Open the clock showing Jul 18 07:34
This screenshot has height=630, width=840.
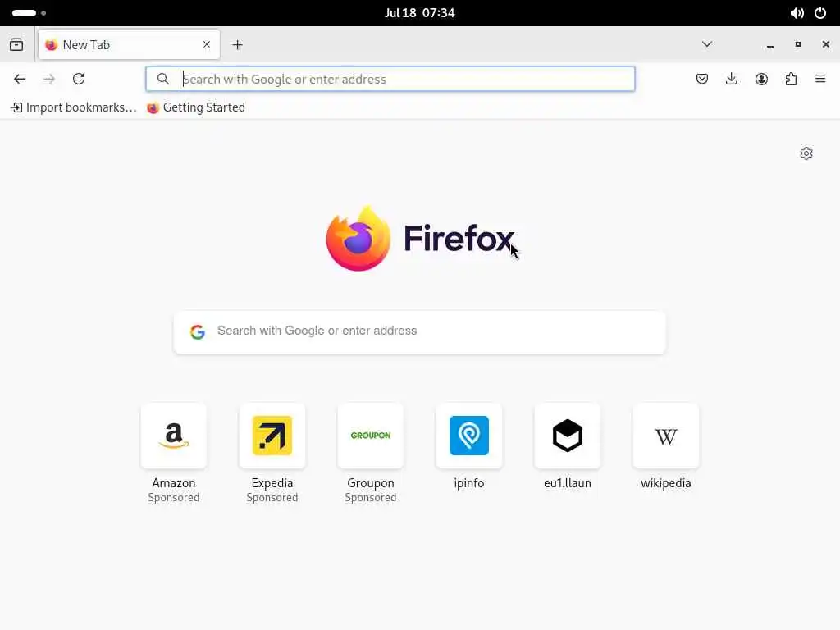point(419,13)
